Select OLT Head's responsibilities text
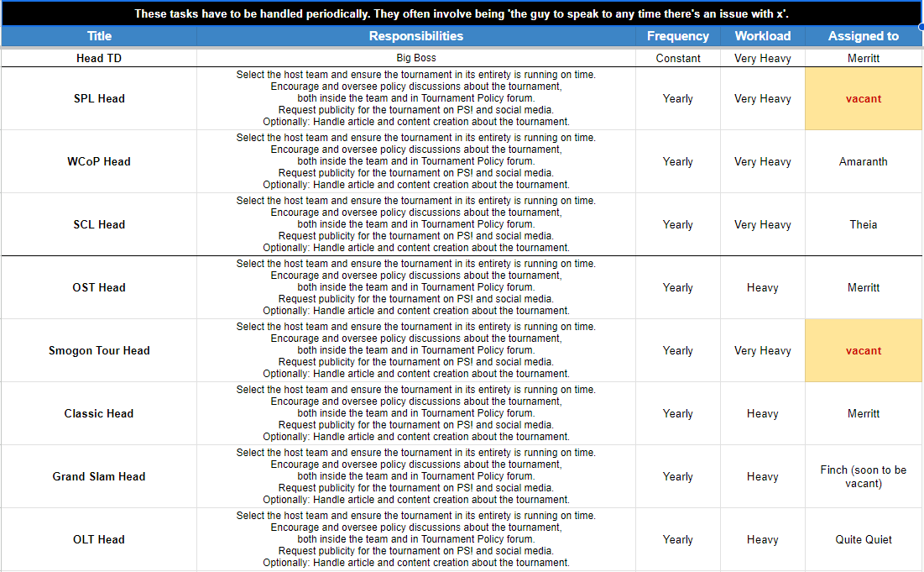The height and width of the screenshot is (572, 924). (x=416, y=539)
